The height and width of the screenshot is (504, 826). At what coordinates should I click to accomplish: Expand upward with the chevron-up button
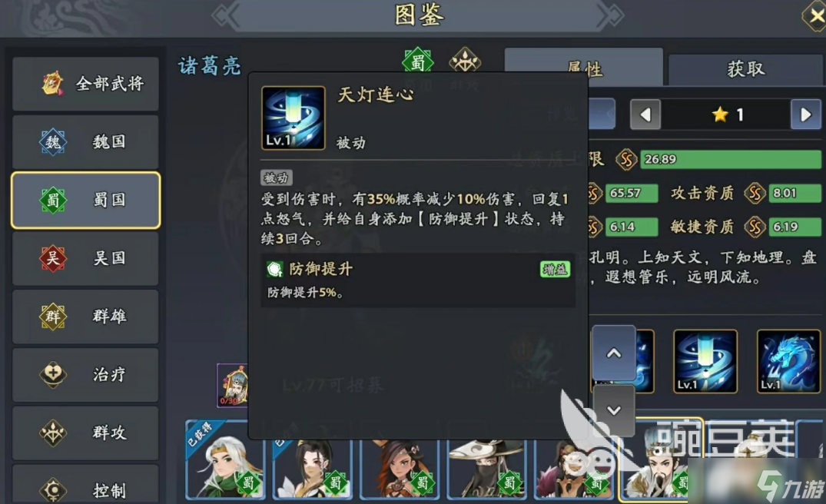click(x=614, y=353)
